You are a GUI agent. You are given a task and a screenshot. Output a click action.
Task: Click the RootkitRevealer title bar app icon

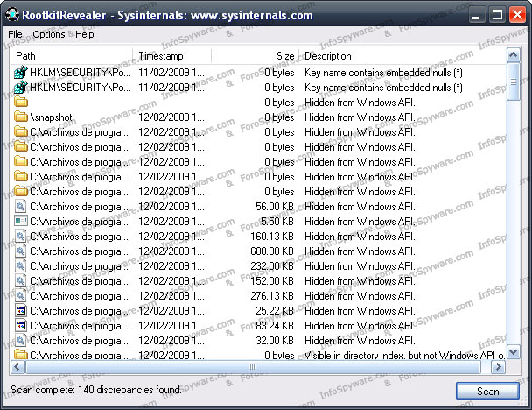click(x=12, y=15)
